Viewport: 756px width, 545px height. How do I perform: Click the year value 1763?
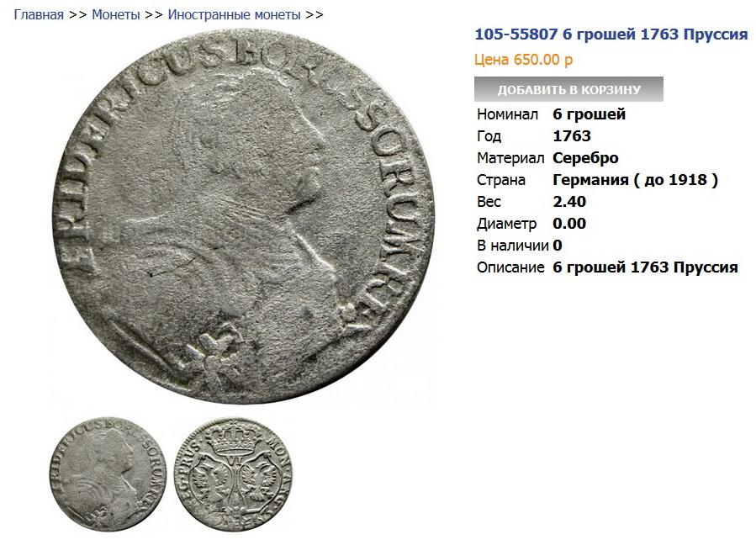pyautogui.click(x=572, y=136)
